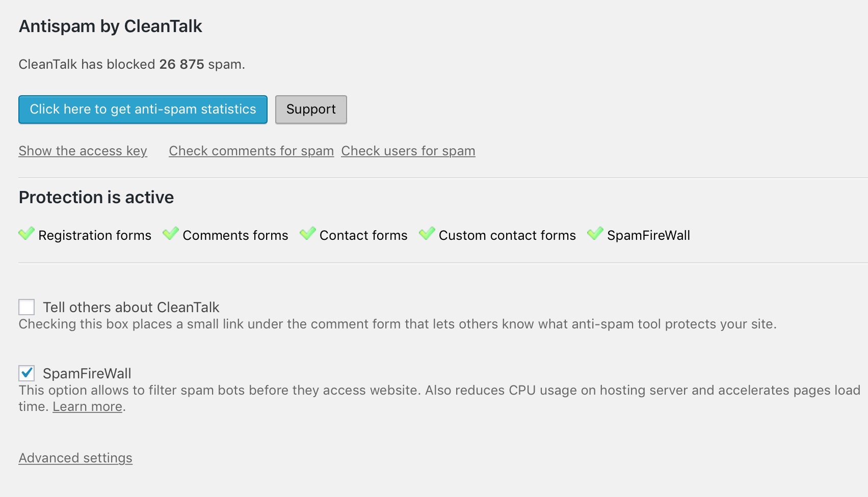868x497 pixels.
Task: Click the green checkmark beside Comments forms
Action: coord(171,234)
